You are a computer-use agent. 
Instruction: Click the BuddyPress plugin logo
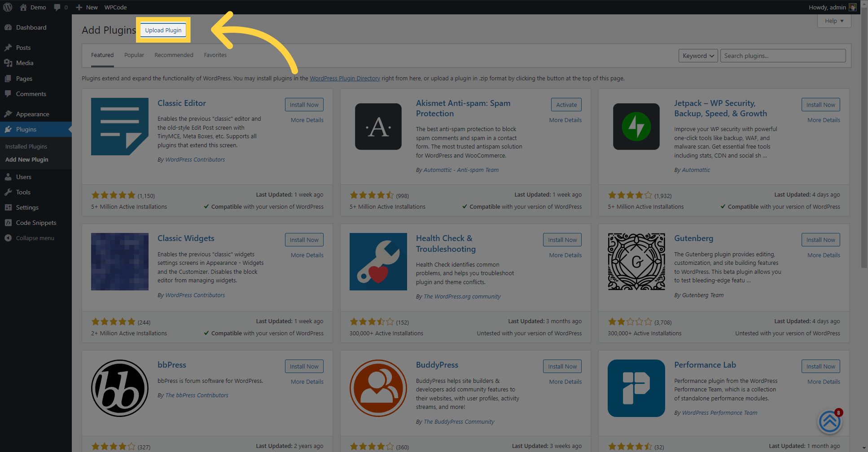pos(378,388)
